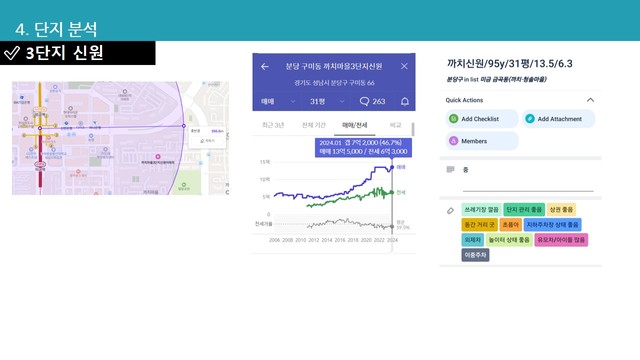Click the radius center point on map
The image size is (640, 360).
40,128
